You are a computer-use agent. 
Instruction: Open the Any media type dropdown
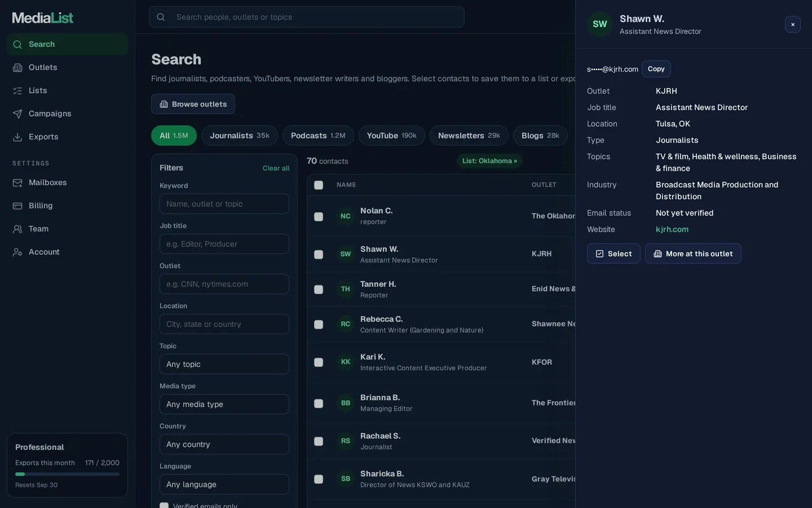[224, 404]
